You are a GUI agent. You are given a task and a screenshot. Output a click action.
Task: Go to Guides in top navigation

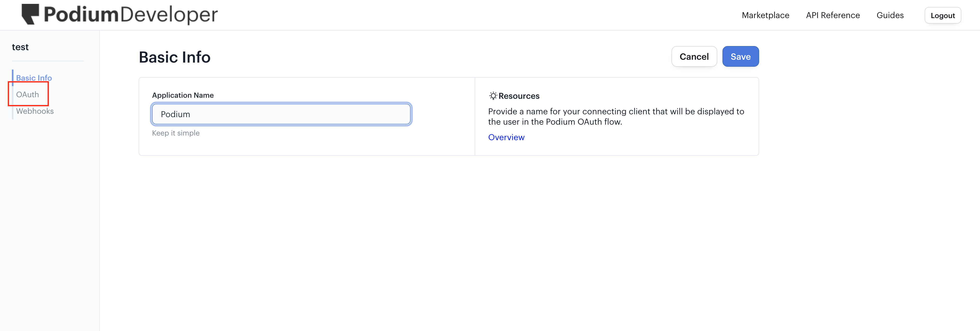click(x=890, y=15)
